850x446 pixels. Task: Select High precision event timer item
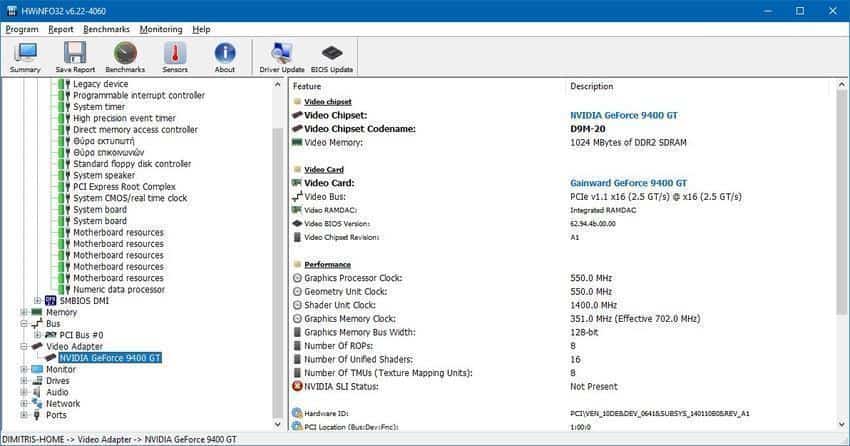[125, 118]
